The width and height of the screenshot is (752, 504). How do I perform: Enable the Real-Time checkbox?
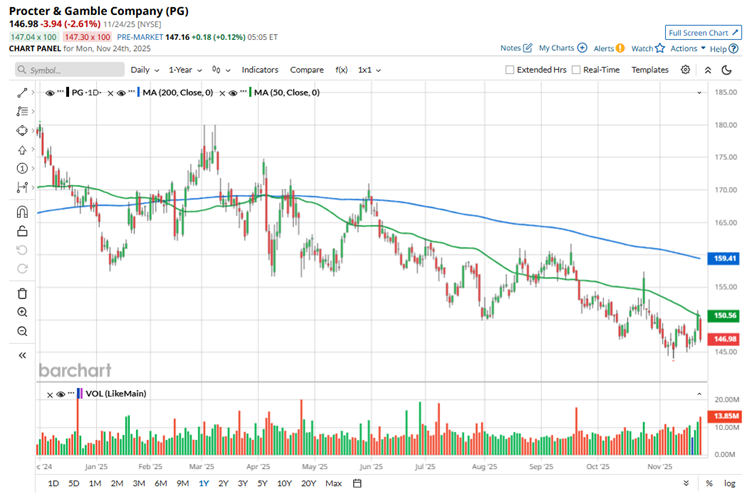point(576,70)
